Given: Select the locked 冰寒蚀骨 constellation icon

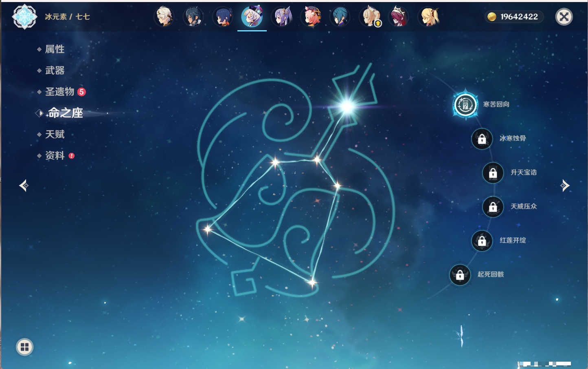Looking at the screenshot, I should click(x=482, y=139).
